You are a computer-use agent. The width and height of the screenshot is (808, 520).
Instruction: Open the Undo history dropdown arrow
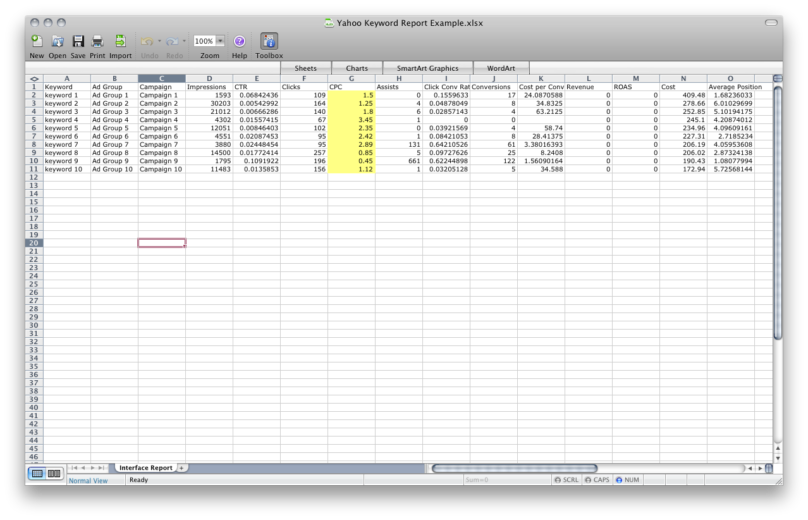159,41
